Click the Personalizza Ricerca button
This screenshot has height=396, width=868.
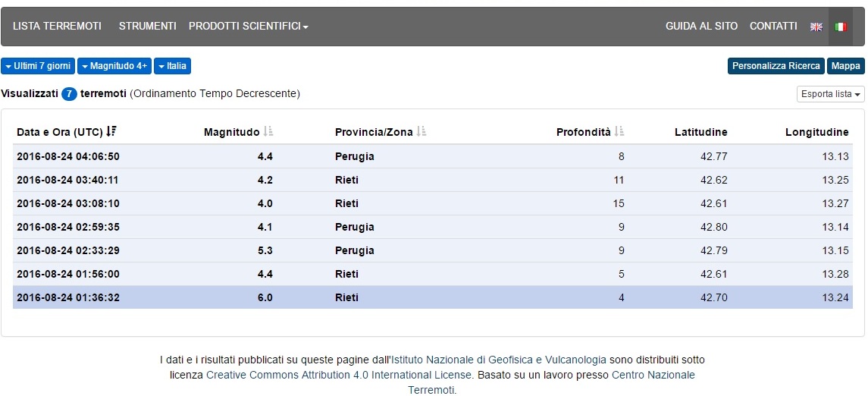point(776,66)
